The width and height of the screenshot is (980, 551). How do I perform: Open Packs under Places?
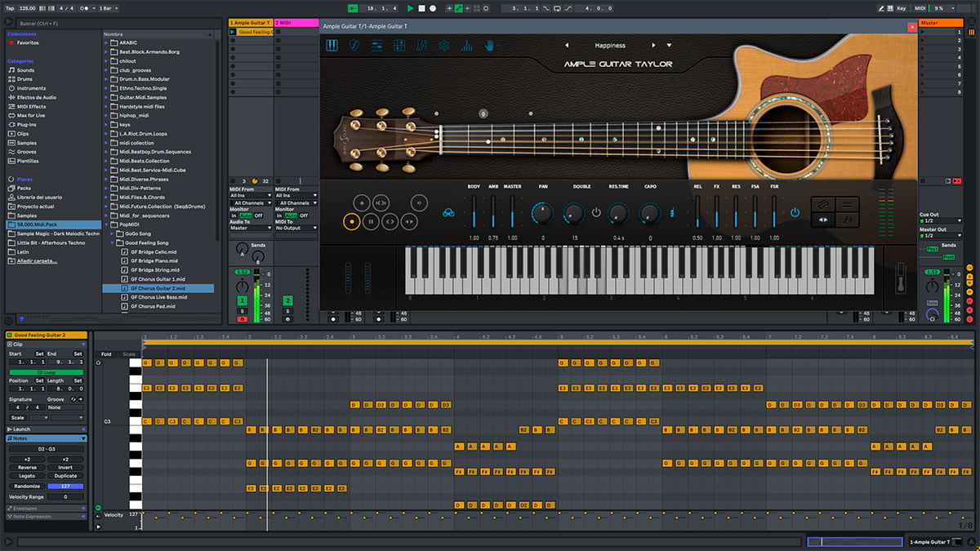point(24,189)
